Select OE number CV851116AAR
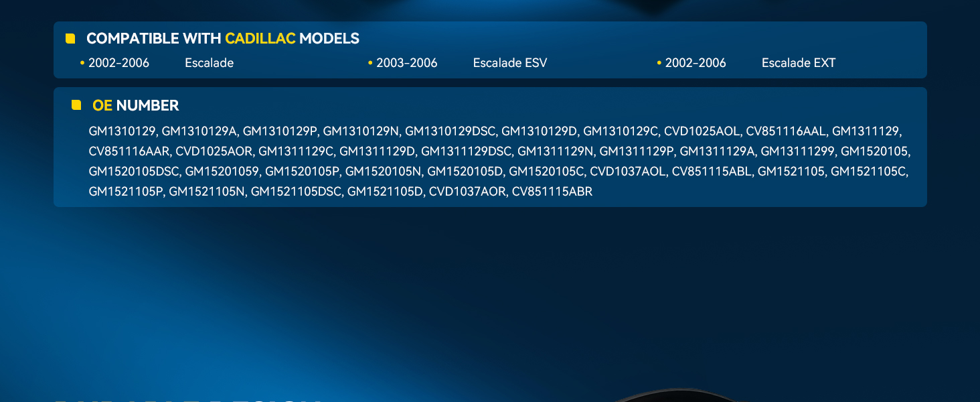This screenshot has width=980, height=402. 129,151
